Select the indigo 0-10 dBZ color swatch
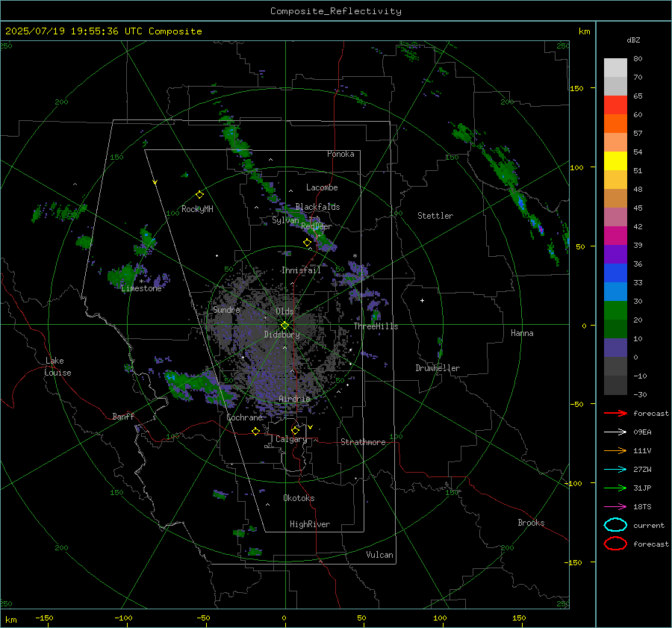 click(x=615, y=348)
